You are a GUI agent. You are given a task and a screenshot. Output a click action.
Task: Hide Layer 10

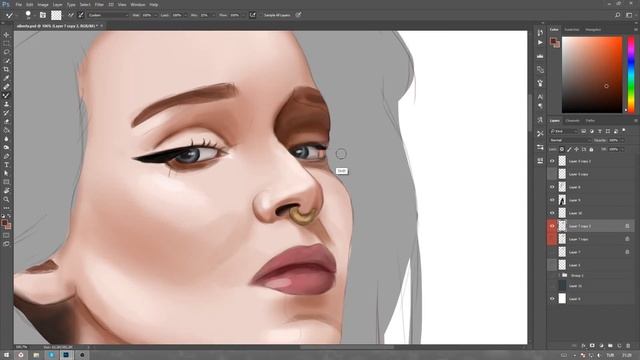(x=552, y=213)
